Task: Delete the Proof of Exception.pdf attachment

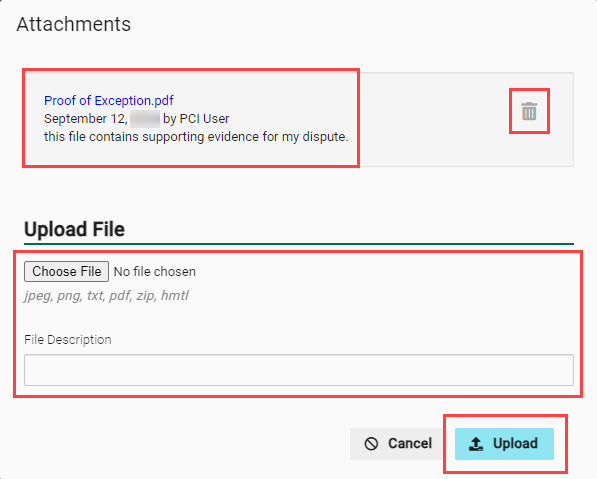Action: pyautogui.click(x=529, y=111)
